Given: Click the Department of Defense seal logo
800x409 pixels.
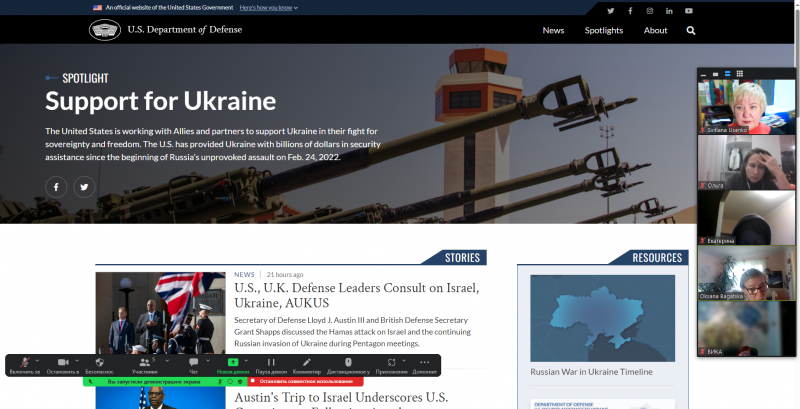Looking at the screenshot, I should (105, 30).
